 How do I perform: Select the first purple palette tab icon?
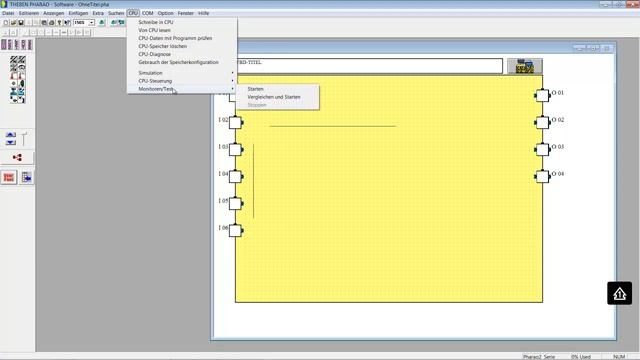coord(4,44)
